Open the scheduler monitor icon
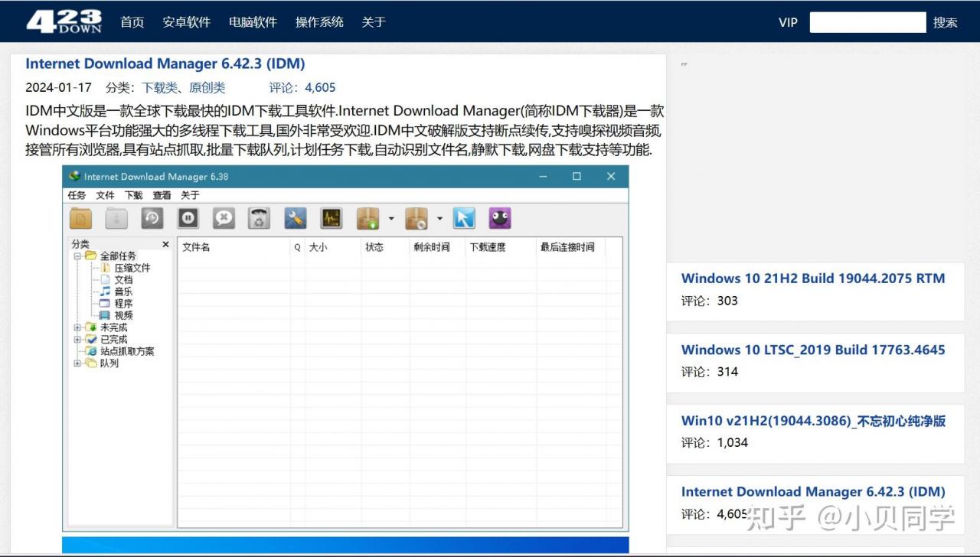 [331, 219]
